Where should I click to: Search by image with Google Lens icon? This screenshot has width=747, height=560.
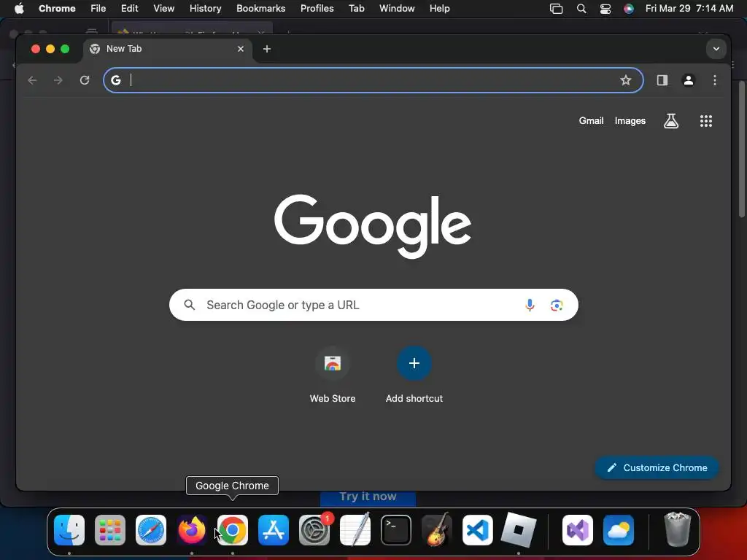[557, 305]
